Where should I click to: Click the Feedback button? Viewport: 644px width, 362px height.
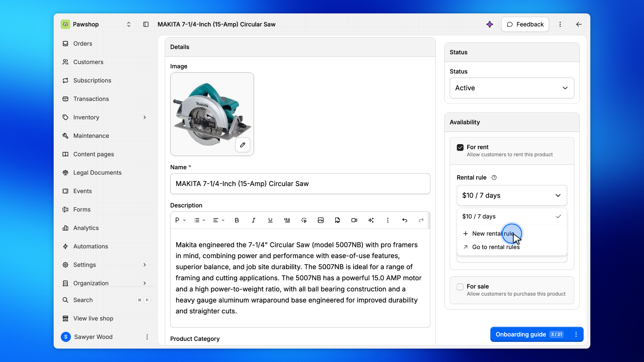(525, 24)
